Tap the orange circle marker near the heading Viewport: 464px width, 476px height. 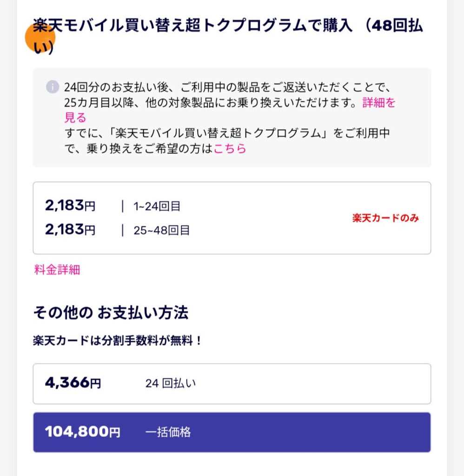click(x=40, y=38)
